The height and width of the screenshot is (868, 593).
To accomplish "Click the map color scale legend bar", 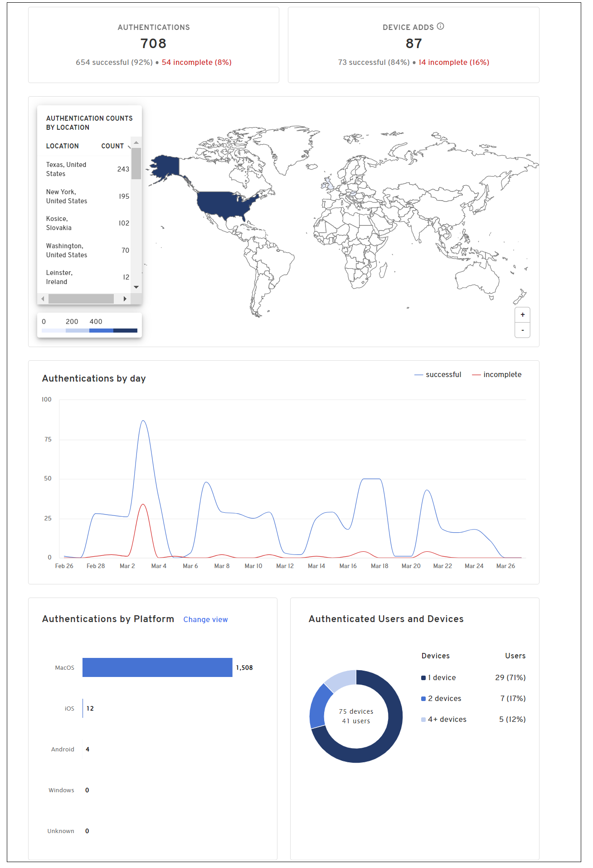I will pyautogui.click(x=89, y=331).
